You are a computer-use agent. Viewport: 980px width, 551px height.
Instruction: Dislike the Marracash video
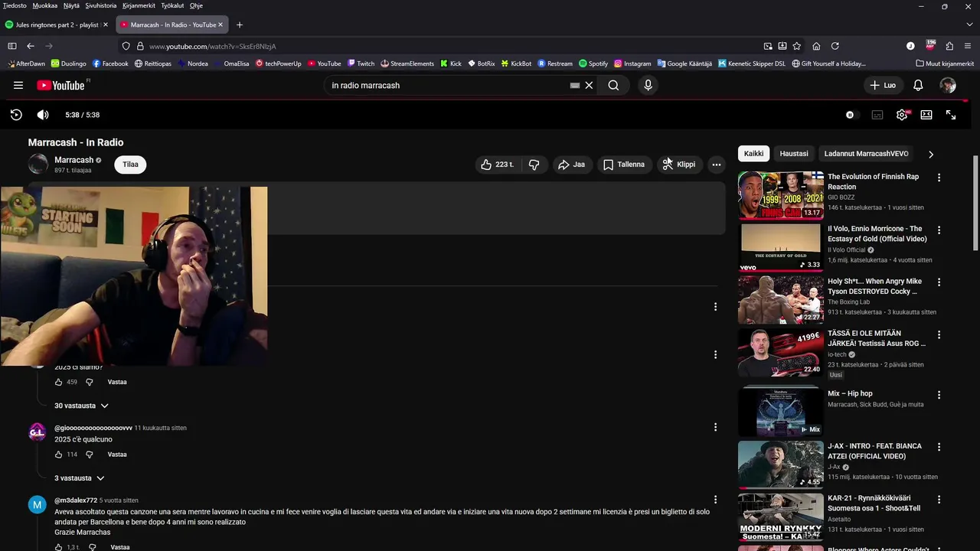[x=534, y=165]
